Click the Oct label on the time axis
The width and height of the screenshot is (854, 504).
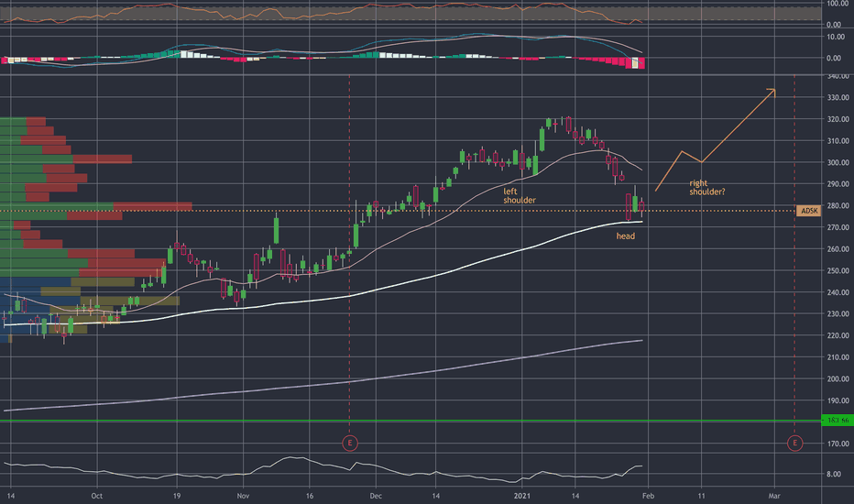(x=97, y=496)
